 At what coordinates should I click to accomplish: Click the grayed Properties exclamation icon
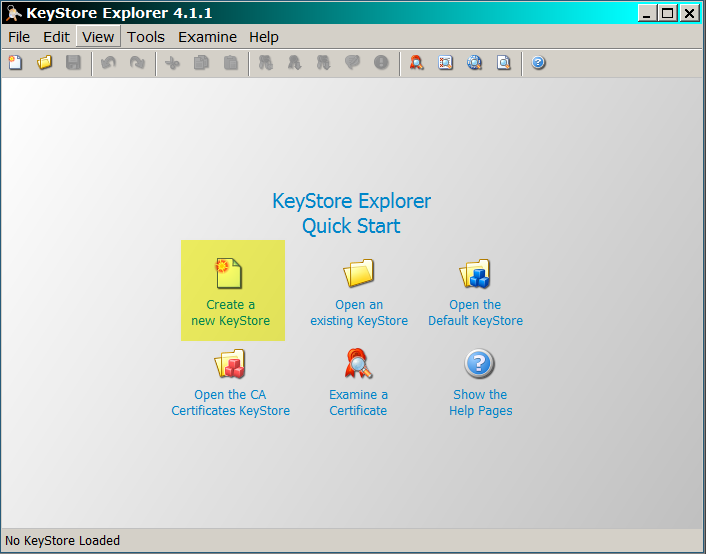(381, 63)
